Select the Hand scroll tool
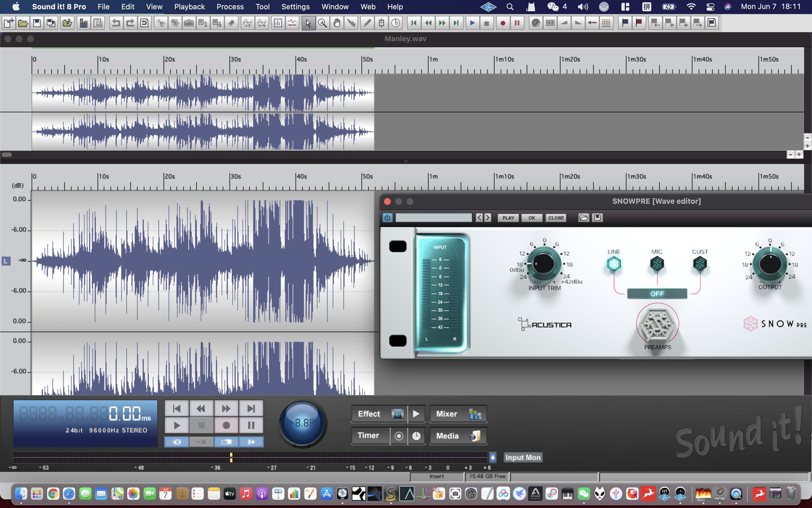812x508 pixels. [337, 23]
